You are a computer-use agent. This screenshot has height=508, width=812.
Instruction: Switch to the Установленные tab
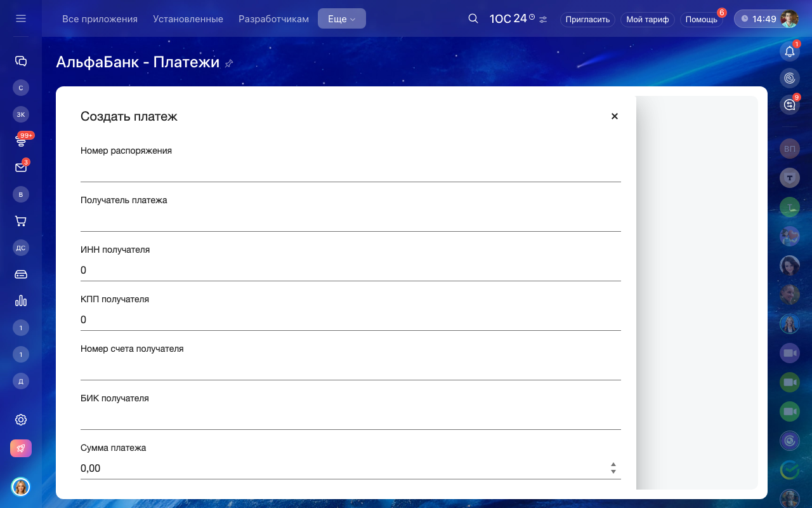point(188,19)
